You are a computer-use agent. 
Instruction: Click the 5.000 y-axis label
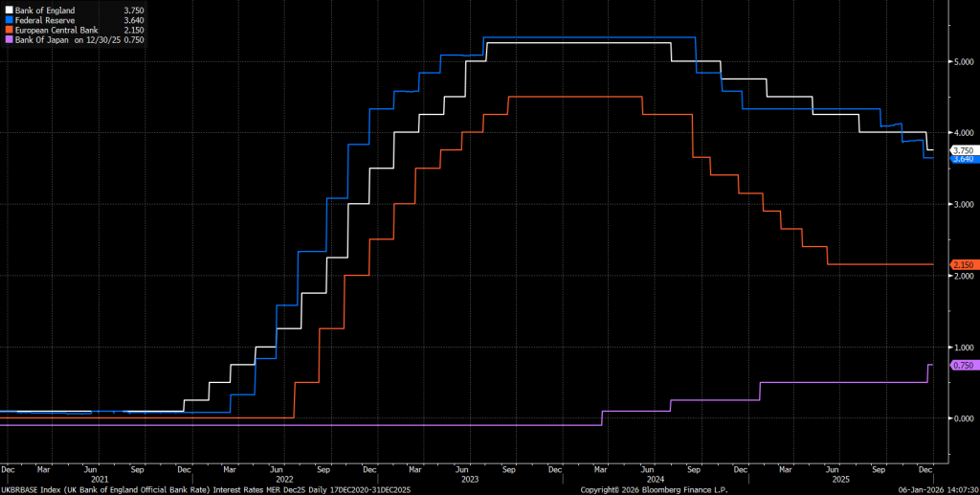(x=962, y=62)
